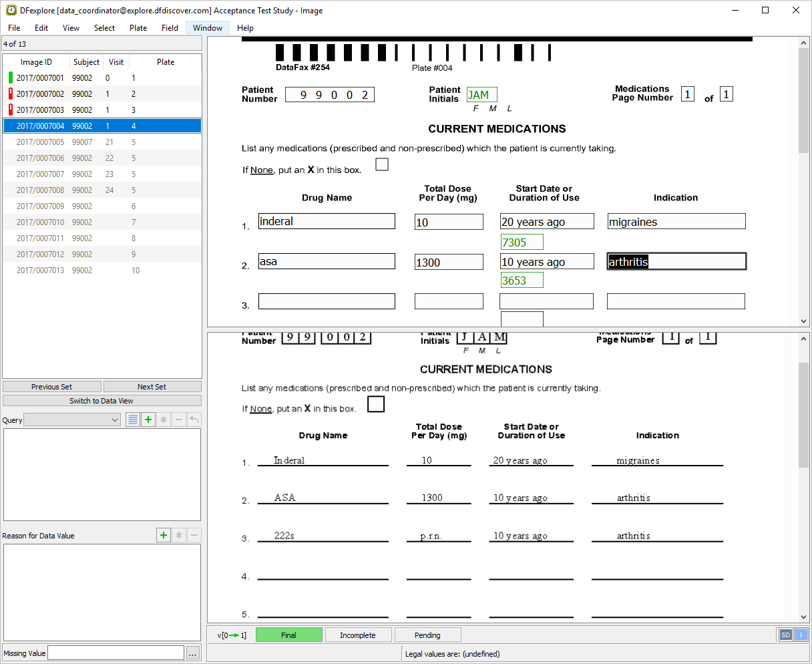Click the query list view icon
812x664 pixels.
tap(133, 420)
